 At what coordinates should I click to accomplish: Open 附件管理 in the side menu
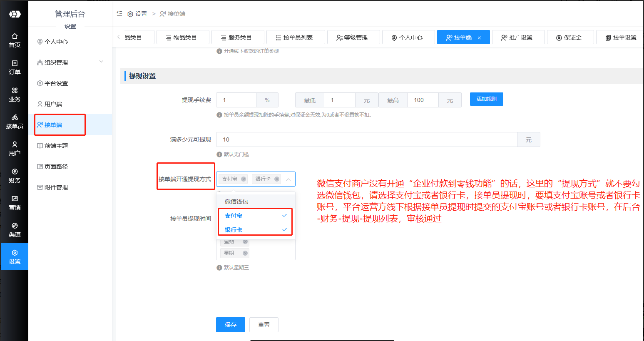click(x=70, y=187)
